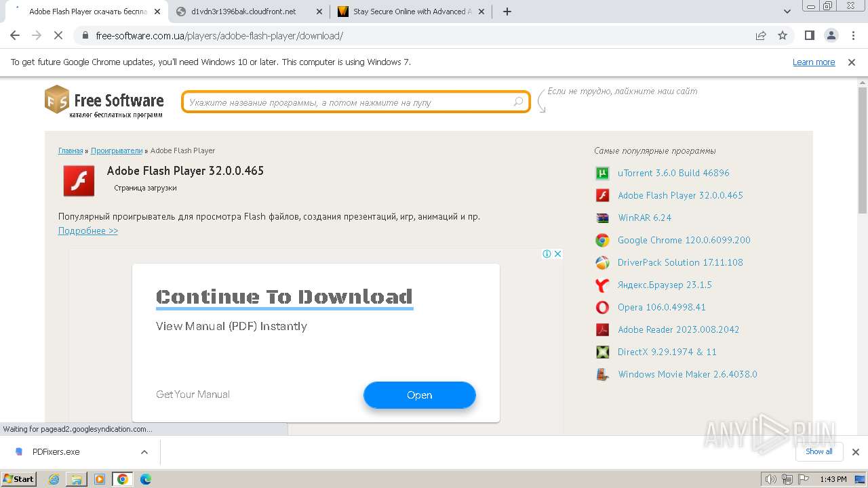This screenshot has width=868, height=488.
Task: Open the Подробнее >> link
Action: [88, 230]
